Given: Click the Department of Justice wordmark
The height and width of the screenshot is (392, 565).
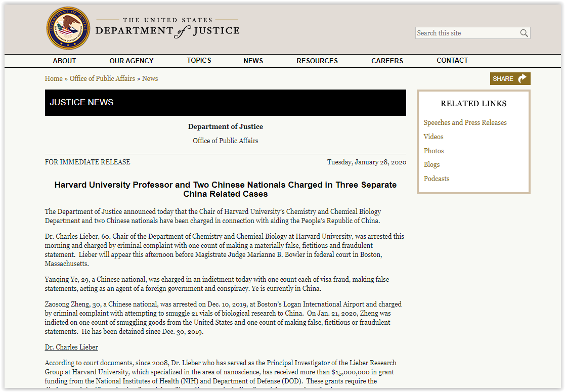Looking at the screenshot, I should pos(167,28).
